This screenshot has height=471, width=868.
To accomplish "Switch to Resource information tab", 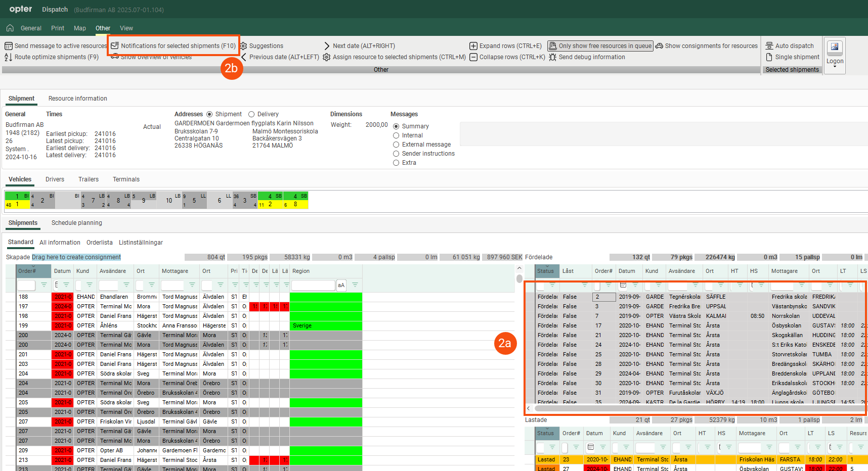I will (x=78, y=99).
